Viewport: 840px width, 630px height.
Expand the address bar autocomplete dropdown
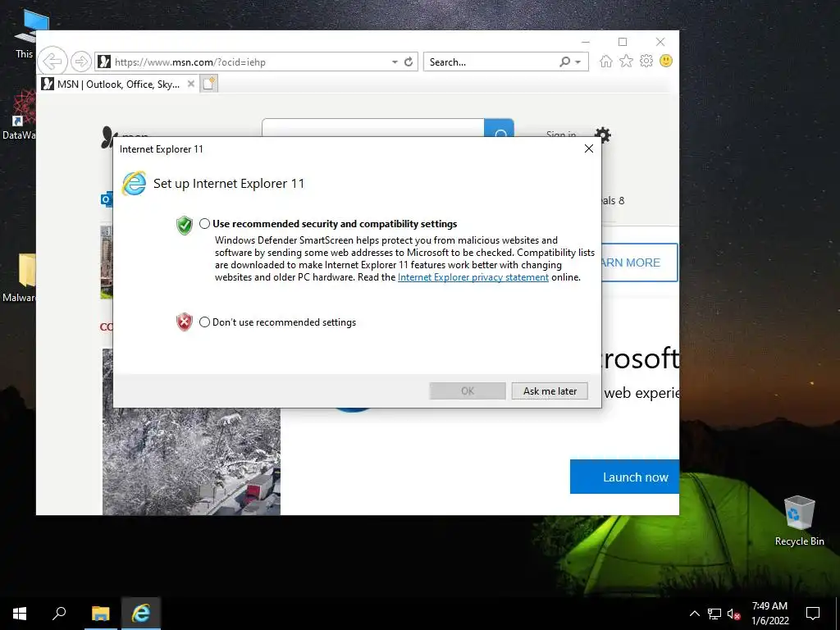pyautogui.click(x=395, y=62)
